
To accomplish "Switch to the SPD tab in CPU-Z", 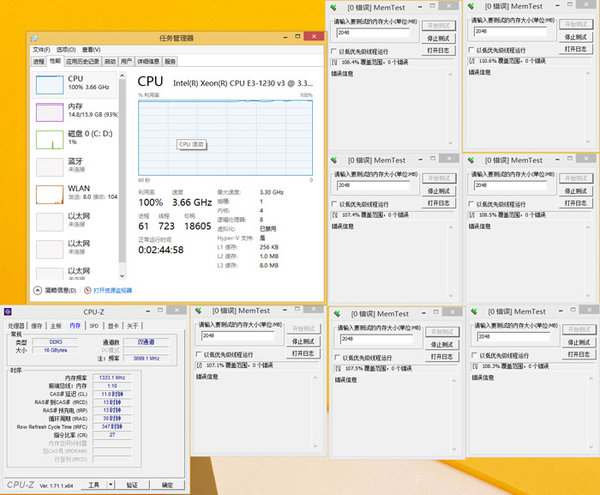I will point(94,326).
